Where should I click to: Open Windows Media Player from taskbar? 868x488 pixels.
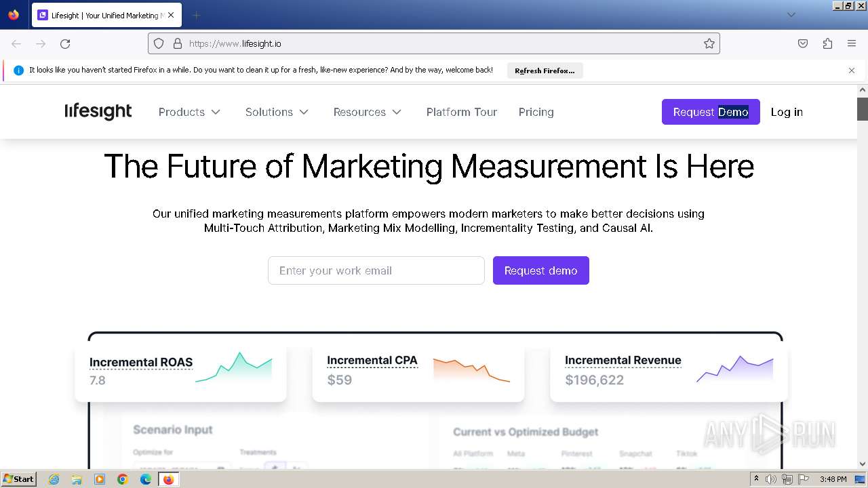[100, 479]
